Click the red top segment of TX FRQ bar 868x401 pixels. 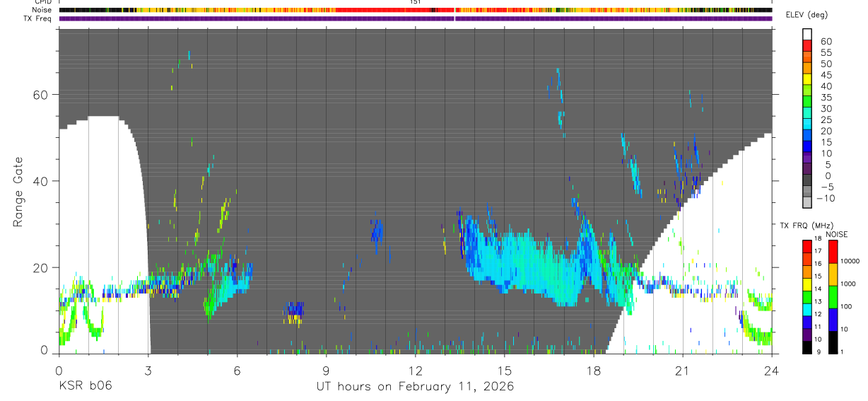point(807,246)
